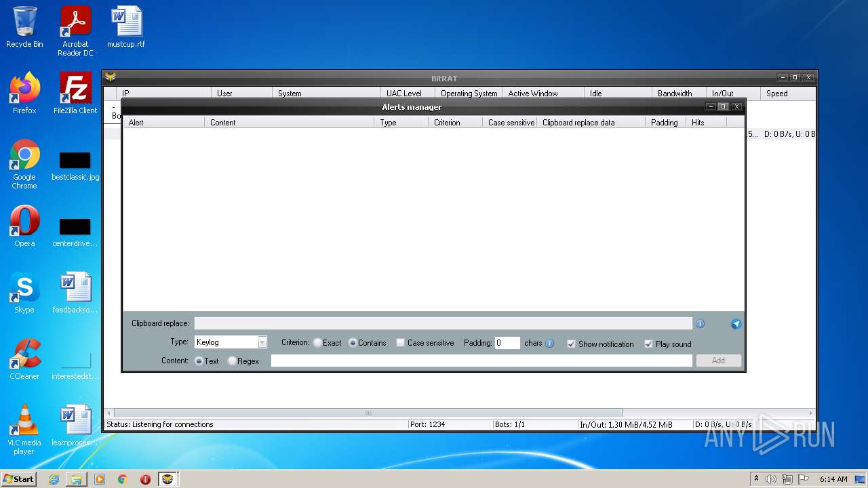
Task: Sort by Alert column header
Action: point(163,123)
